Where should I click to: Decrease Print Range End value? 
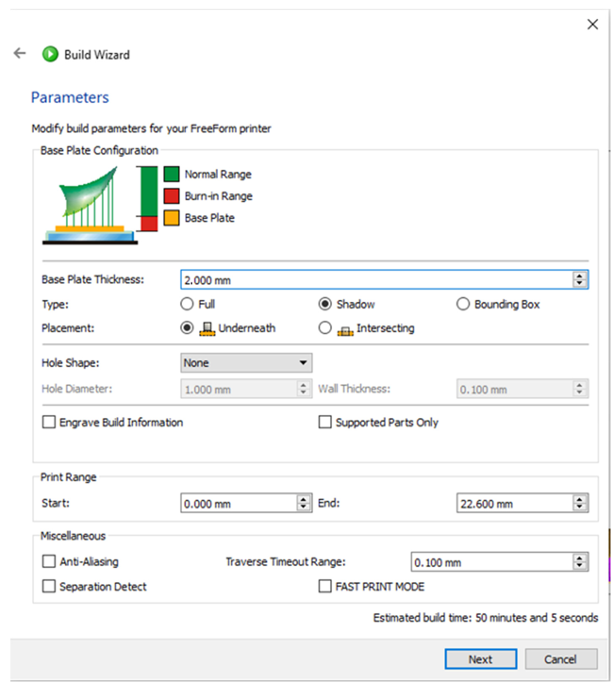click(x=579, y=507)
